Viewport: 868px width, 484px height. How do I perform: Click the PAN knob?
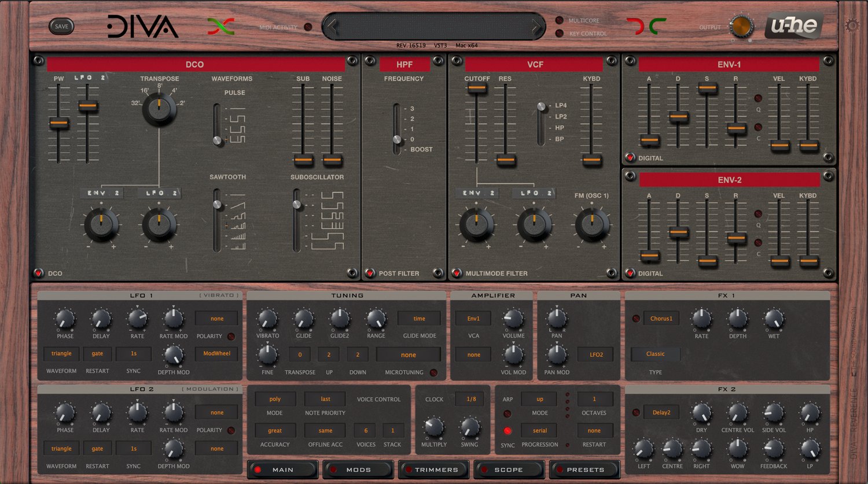557,319
